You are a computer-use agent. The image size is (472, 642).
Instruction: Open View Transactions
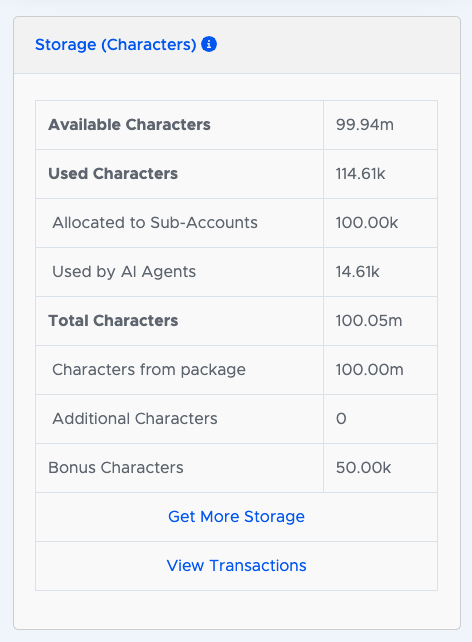tap(236, 565)
